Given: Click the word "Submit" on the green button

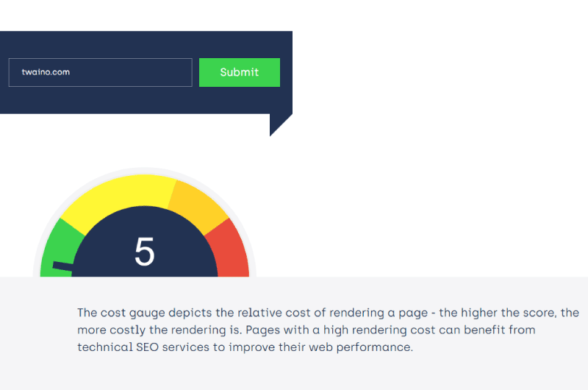Looking at the screenshot, I should pos(240,72).
